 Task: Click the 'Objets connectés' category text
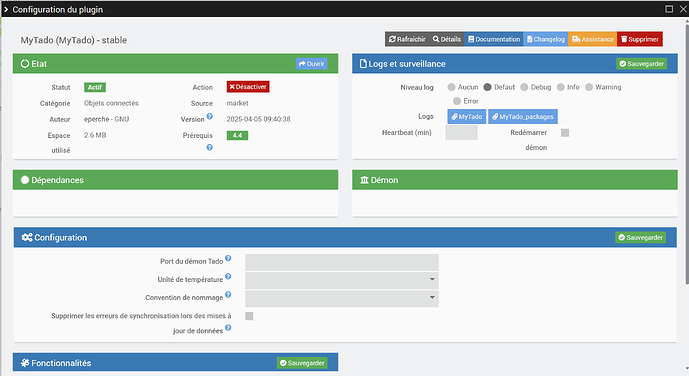click(111, 103)
